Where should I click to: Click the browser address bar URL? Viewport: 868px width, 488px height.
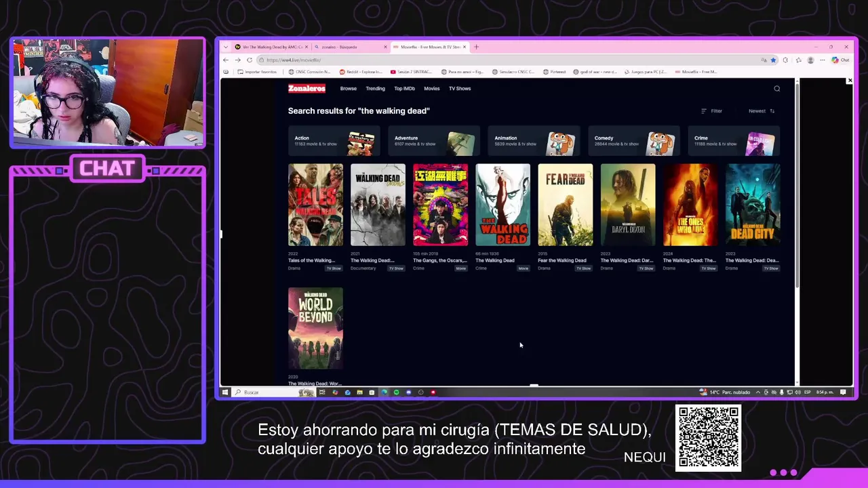click(x=294, y=60)
